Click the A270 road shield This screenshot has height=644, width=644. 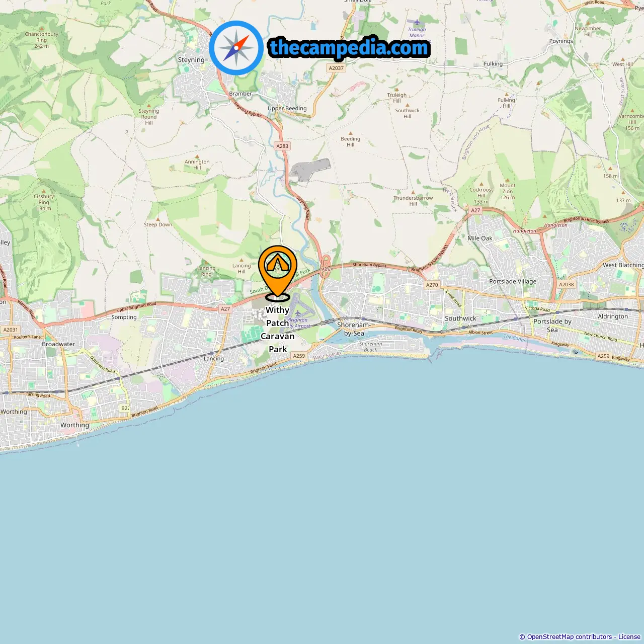click(x=432, y=285)
